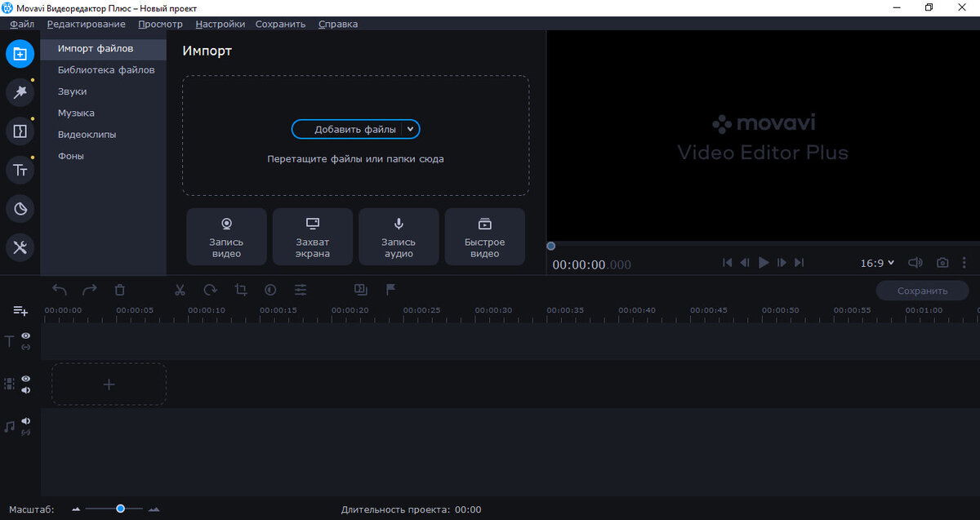Open the Сохранить menu in menu bar
Image resolution: width=980 pixels, height=520 pixels.
(x=280, y=24)
